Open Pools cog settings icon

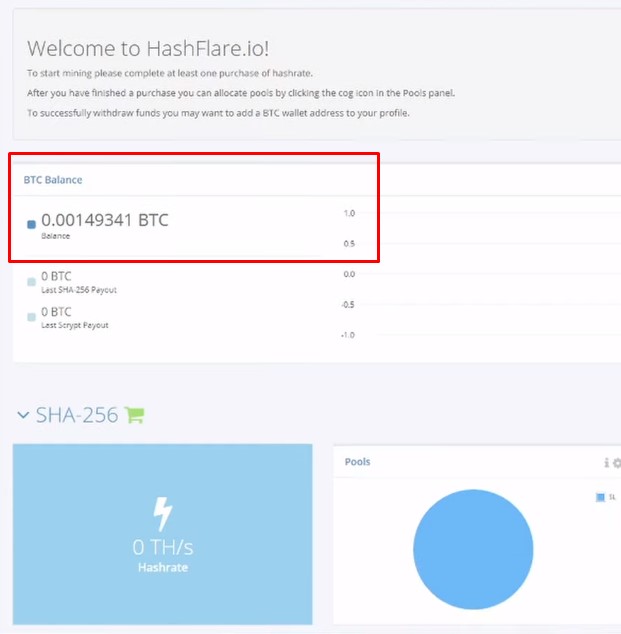coord(617,463)
